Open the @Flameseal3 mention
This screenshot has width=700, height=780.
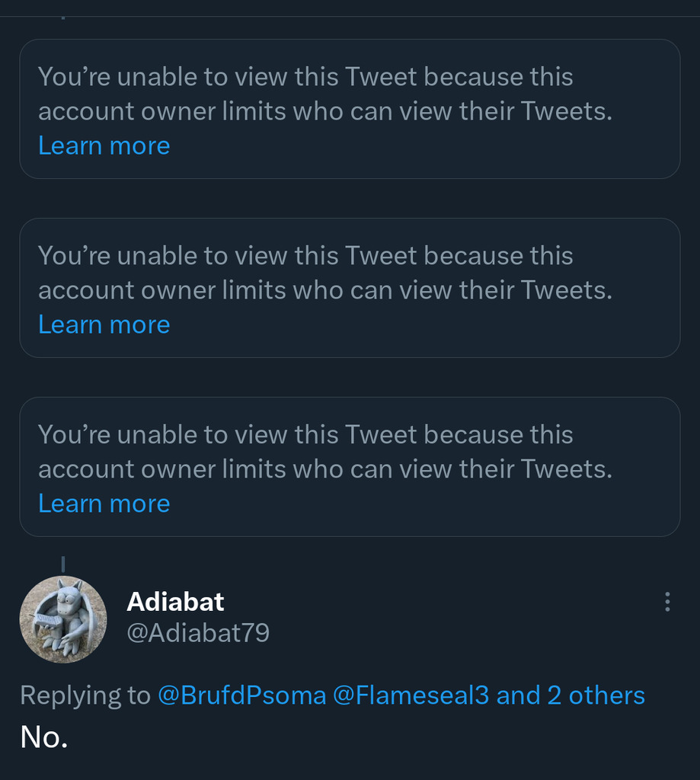click(x=411, y=695)
